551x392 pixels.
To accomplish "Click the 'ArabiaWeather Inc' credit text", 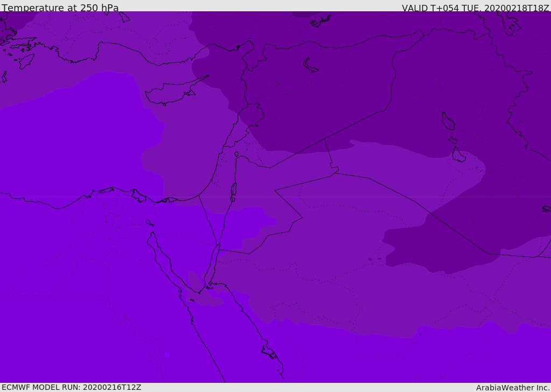I will tap(512, 388).
